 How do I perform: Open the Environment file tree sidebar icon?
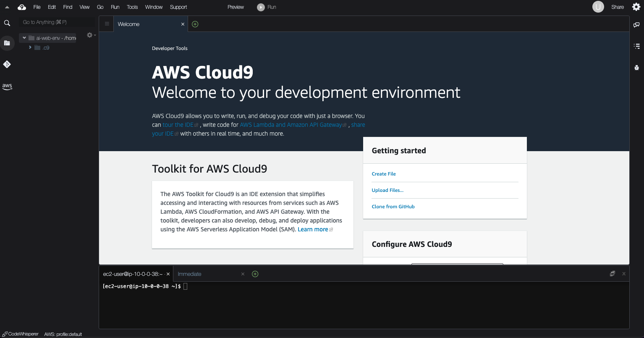7,43
